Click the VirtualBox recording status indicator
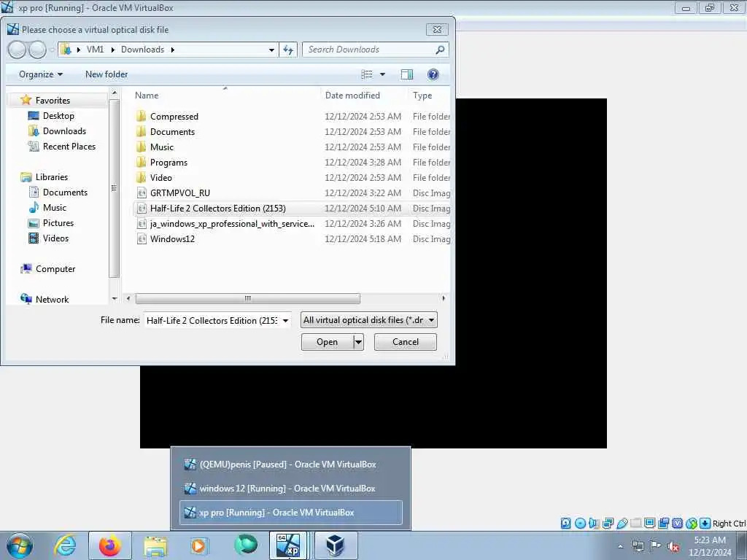This screenshot has height=560, width=747. pos(663,524)
